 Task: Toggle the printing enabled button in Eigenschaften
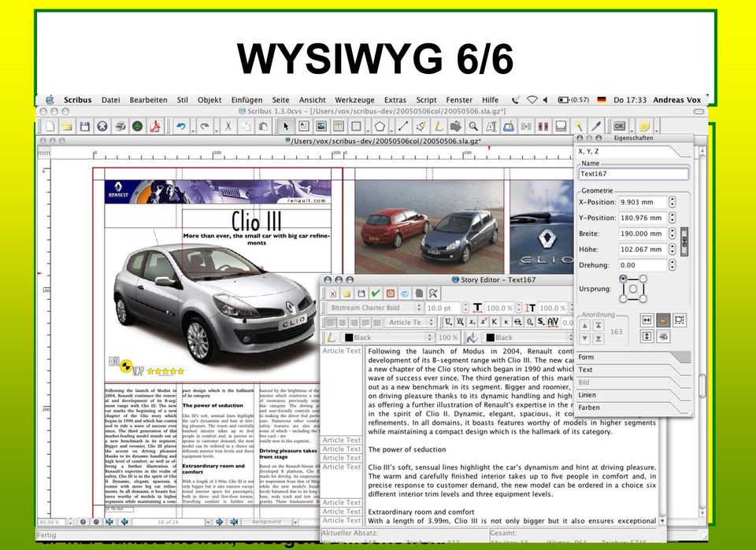pyautogui.click(x=663, y=336)
